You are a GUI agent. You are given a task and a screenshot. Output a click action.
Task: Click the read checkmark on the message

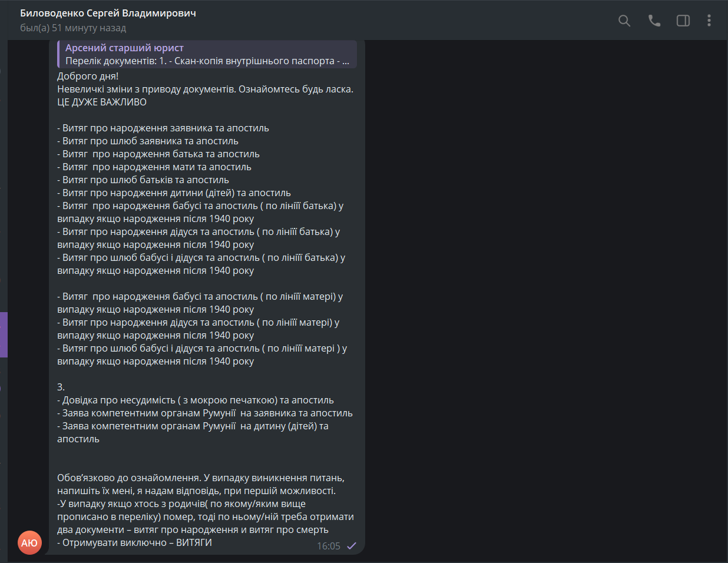352,546
